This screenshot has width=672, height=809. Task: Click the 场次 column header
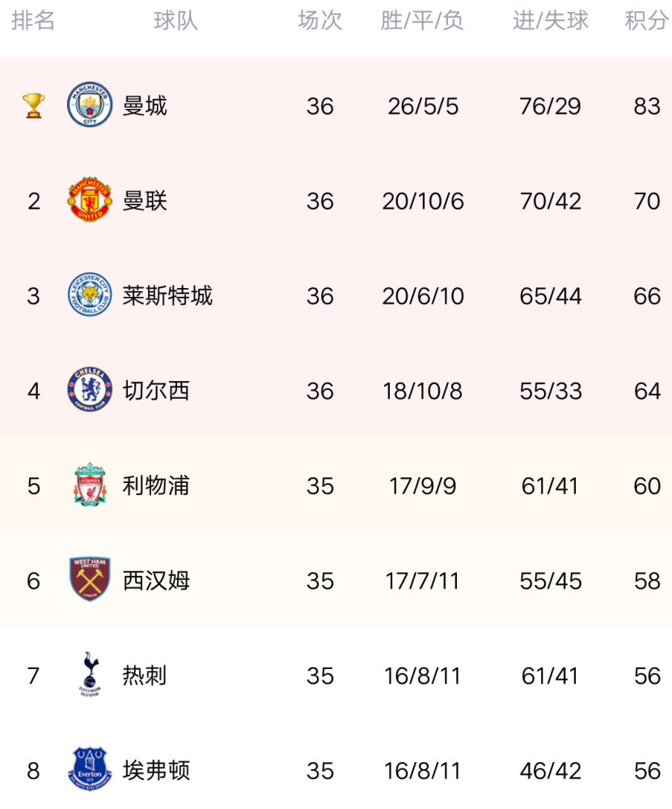(320, 21)
